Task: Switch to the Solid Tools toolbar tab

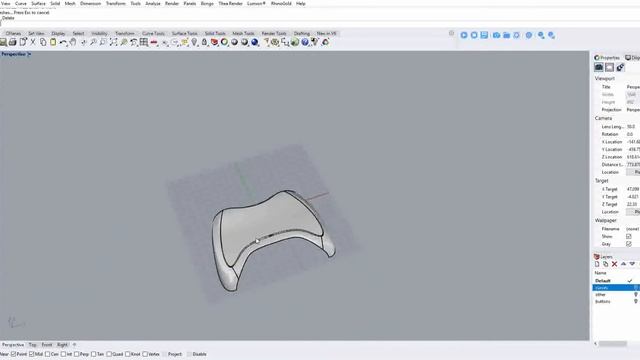Action: (215, 33)
